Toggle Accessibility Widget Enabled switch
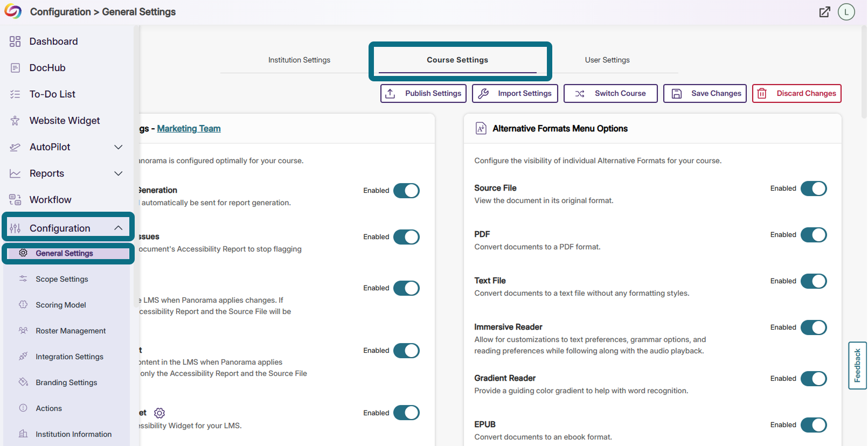The width and height of the screenshot is (868, 446). click(x=406, y=413)
